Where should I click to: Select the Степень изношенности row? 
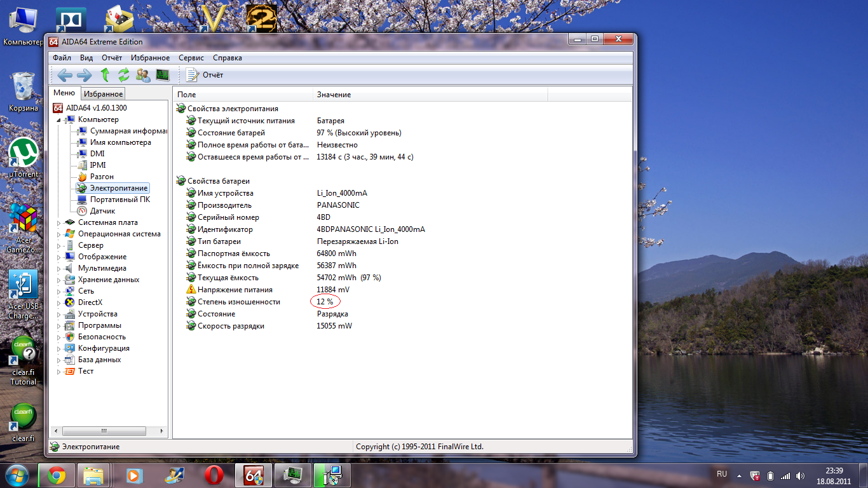(261, 302)
